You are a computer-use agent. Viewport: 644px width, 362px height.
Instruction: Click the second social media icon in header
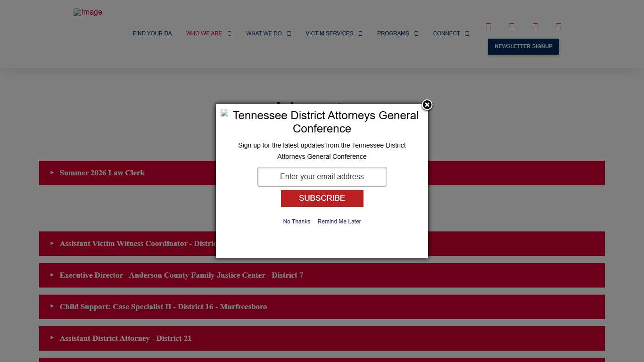tap(512, 26)
